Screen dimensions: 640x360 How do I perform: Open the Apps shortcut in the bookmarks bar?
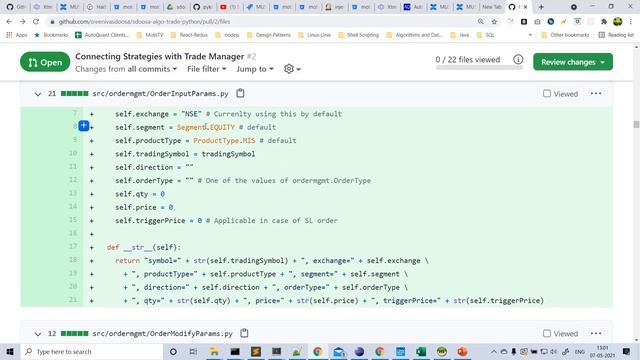click(x=17, y=35)
